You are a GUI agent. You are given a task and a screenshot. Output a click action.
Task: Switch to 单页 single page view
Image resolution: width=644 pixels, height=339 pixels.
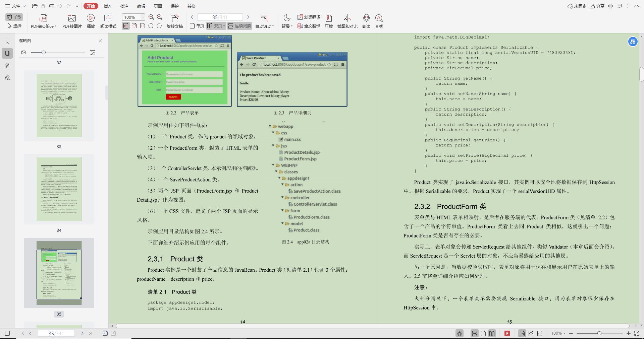[197, 26]
